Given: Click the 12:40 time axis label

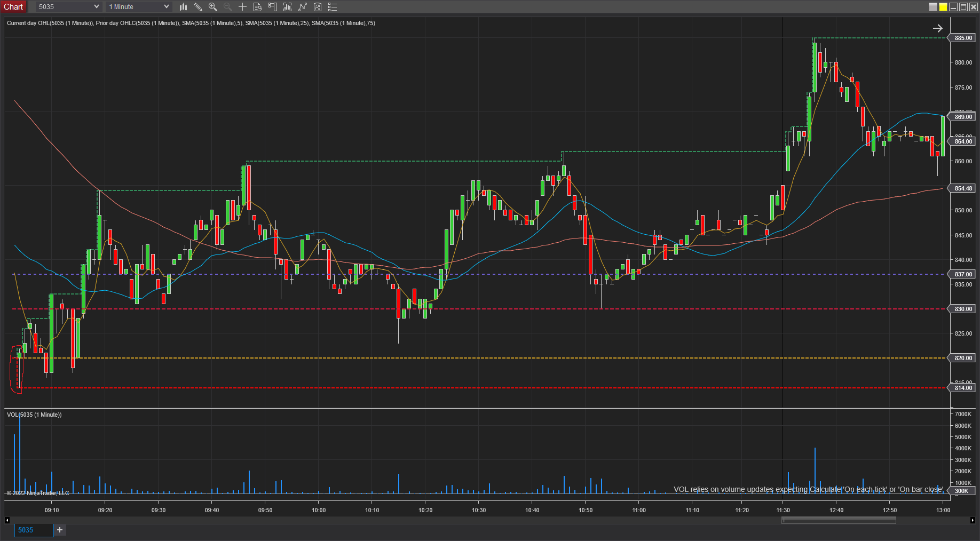Looking at the screenshot, I should 836,510.
